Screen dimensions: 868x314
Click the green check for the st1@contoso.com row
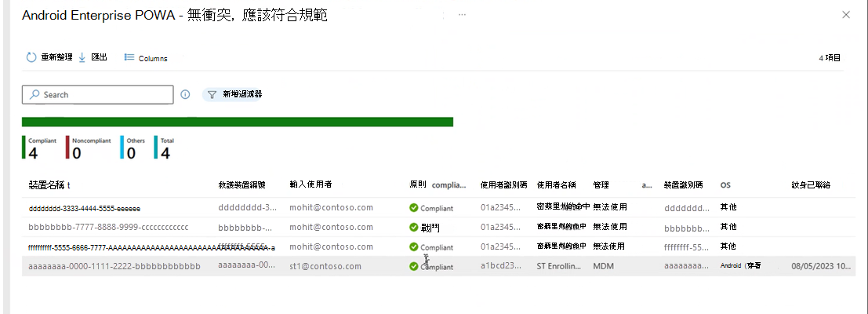point(413,266)
